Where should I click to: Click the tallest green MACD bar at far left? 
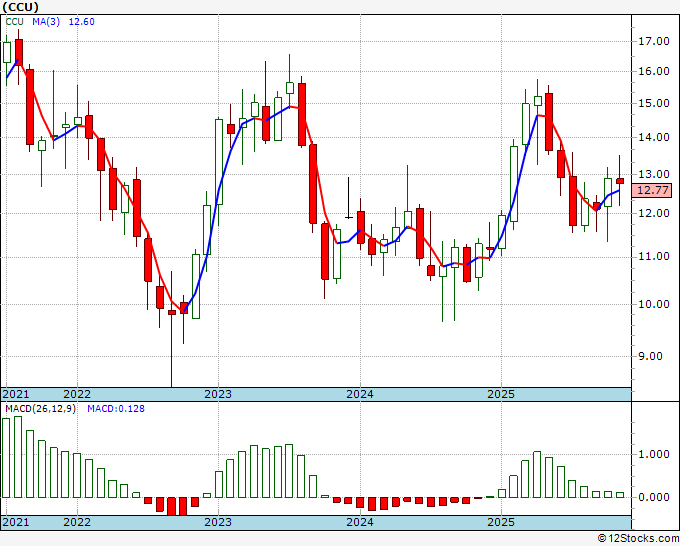[6, 457]
